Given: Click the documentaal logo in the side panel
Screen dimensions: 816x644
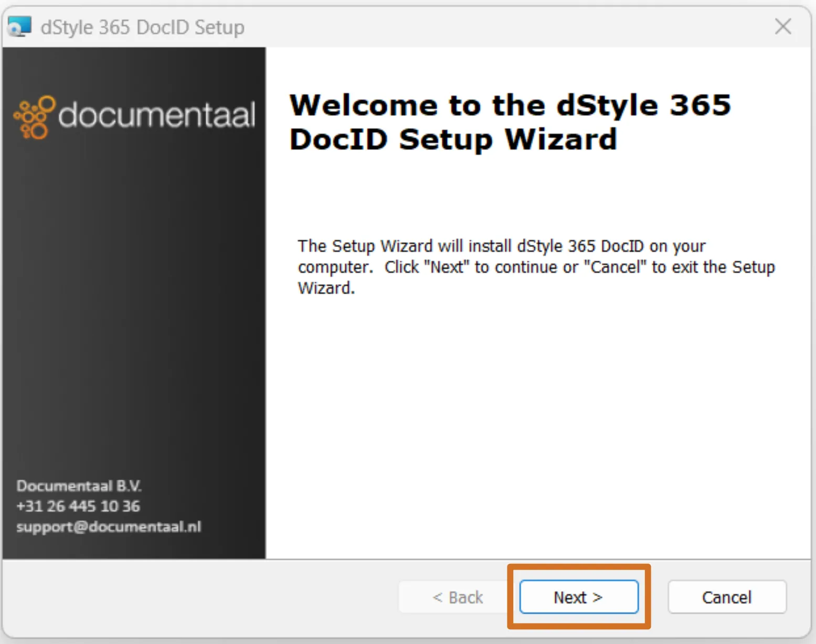Looking at the screenshot, I should (134, 116).
